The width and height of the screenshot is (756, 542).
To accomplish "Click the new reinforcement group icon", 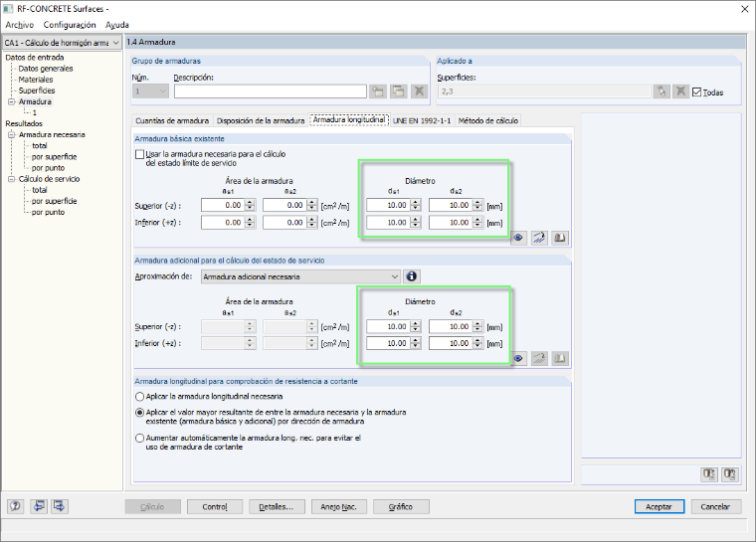I will (378, 91).
